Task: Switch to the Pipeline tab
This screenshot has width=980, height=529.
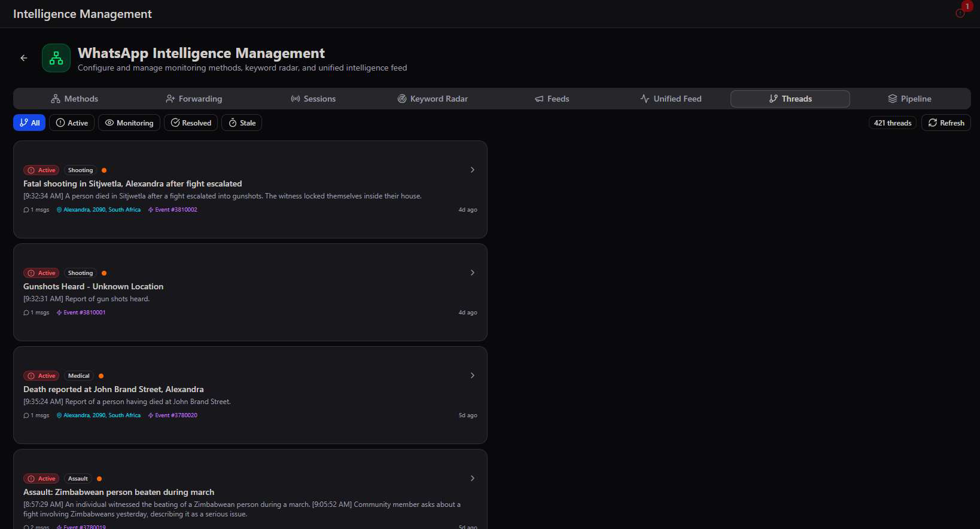Action: click(909, 99)
